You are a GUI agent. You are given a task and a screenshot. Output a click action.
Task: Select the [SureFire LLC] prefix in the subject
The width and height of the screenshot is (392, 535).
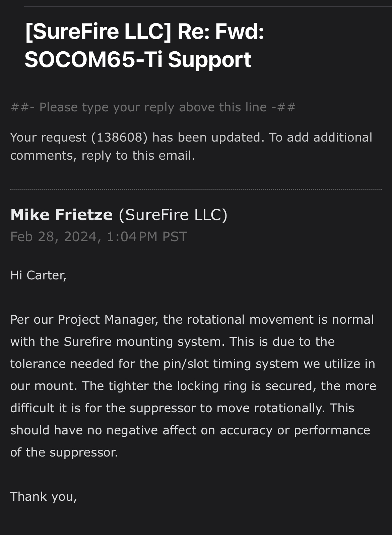coord(98,32)
